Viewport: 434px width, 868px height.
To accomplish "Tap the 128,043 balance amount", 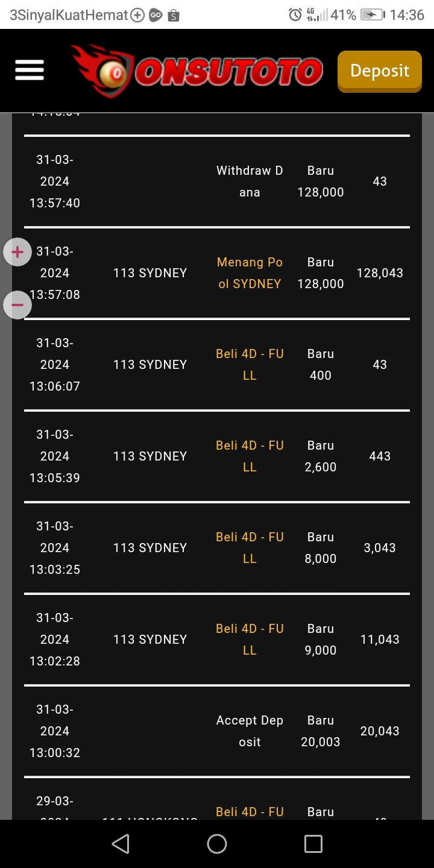I will (x=380, y=273).
